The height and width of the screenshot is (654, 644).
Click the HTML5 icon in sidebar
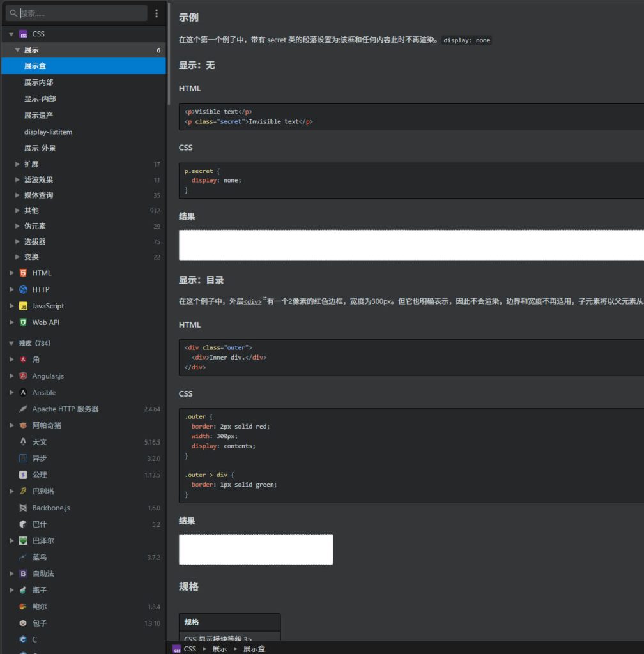23,273
